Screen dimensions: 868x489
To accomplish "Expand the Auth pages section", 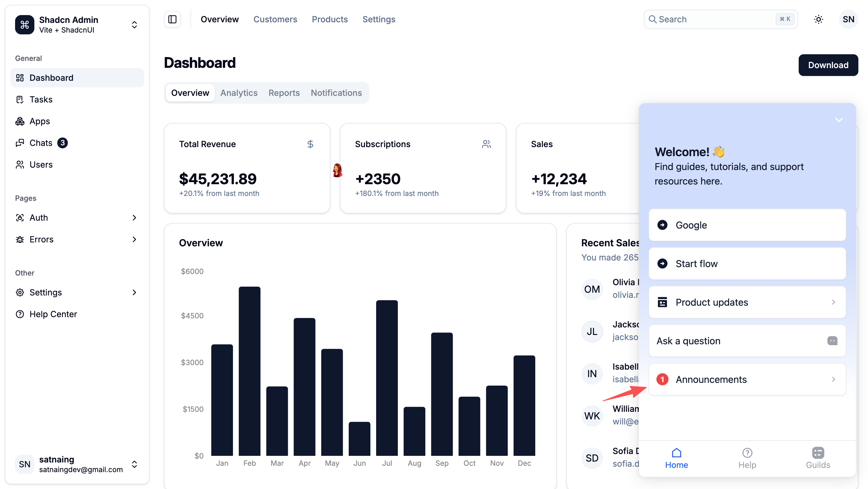I will 77,218.
